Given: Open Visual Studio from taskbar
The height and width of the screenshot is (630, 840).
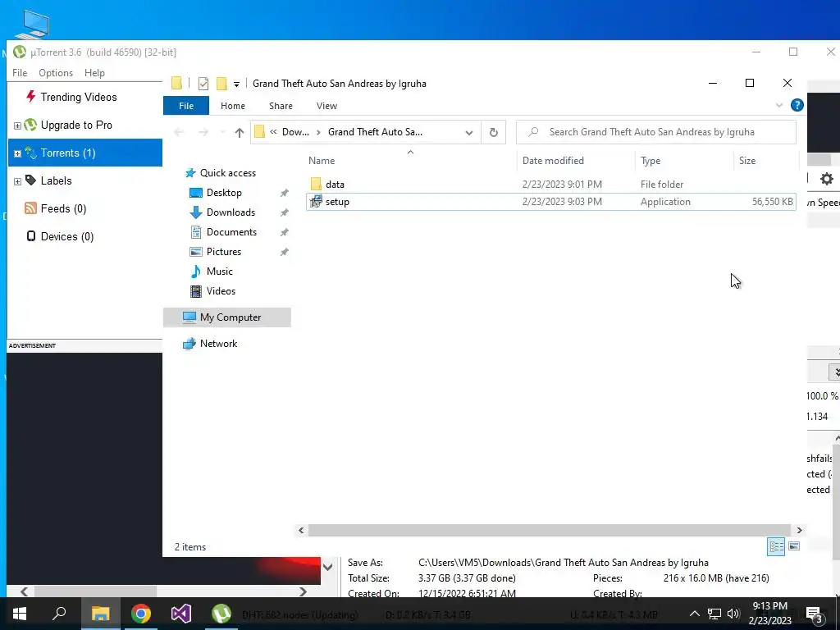Looking at the screenshot, I should (x=181, y=614).
